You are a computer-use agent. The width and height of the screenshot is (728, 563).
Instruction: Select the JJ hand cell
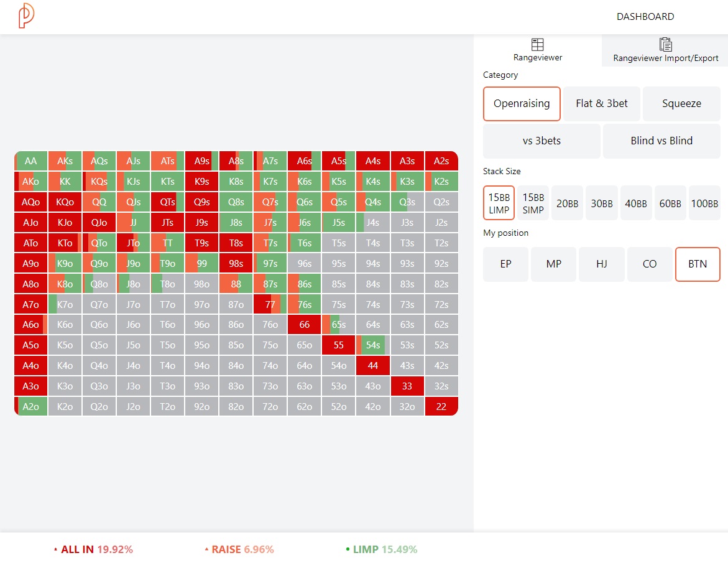coord(133,223)
